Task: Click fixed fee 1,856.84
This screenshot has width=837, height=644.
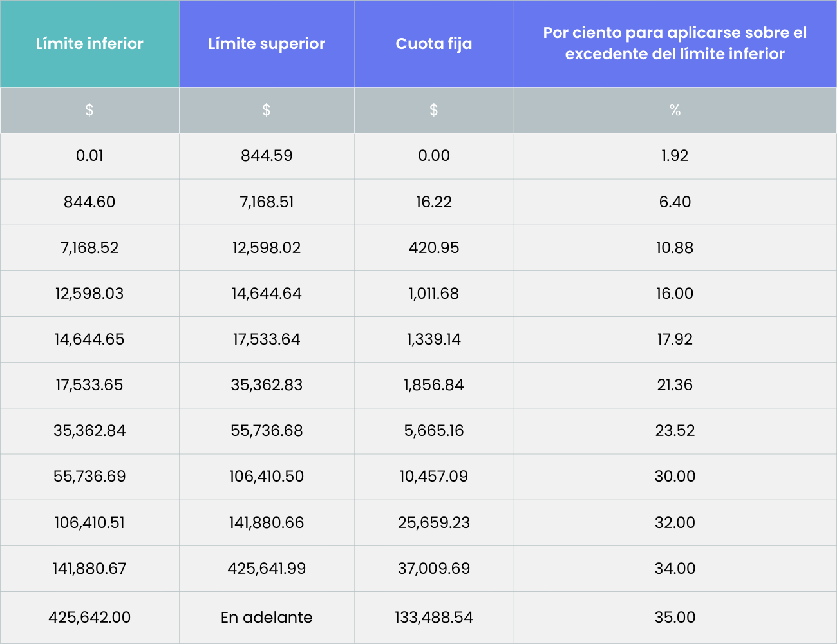Action: point(434,384)
